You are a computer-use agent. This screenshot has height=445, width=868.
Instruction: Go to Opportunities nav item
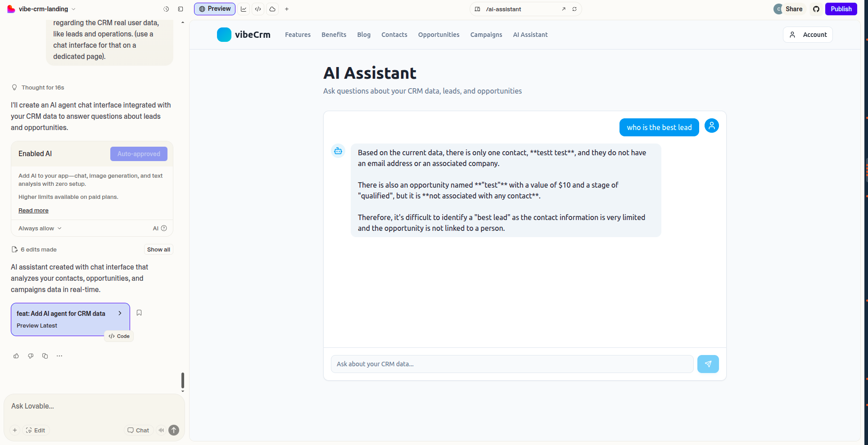(x=439, y=35)
